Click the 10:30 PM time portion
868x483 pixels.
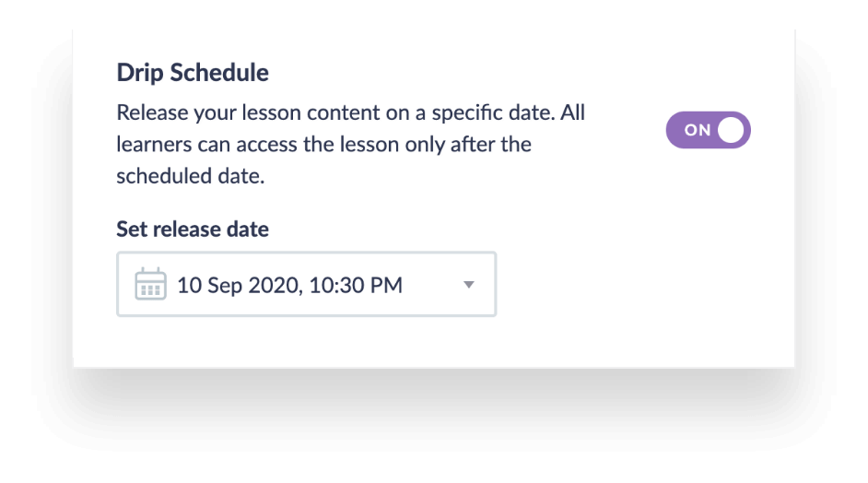356,285
